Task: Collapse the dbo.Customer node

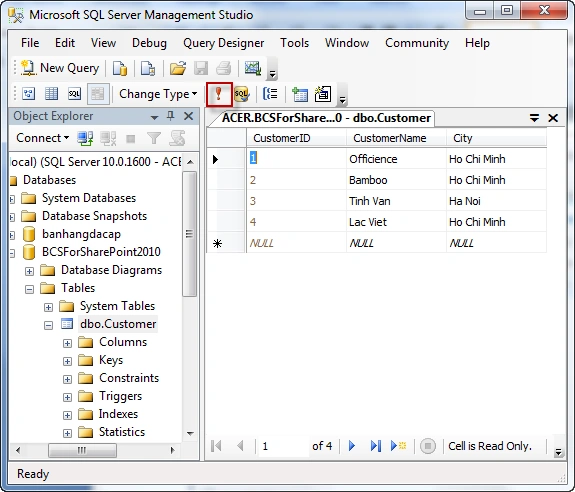Action: (x=48, y=325)
